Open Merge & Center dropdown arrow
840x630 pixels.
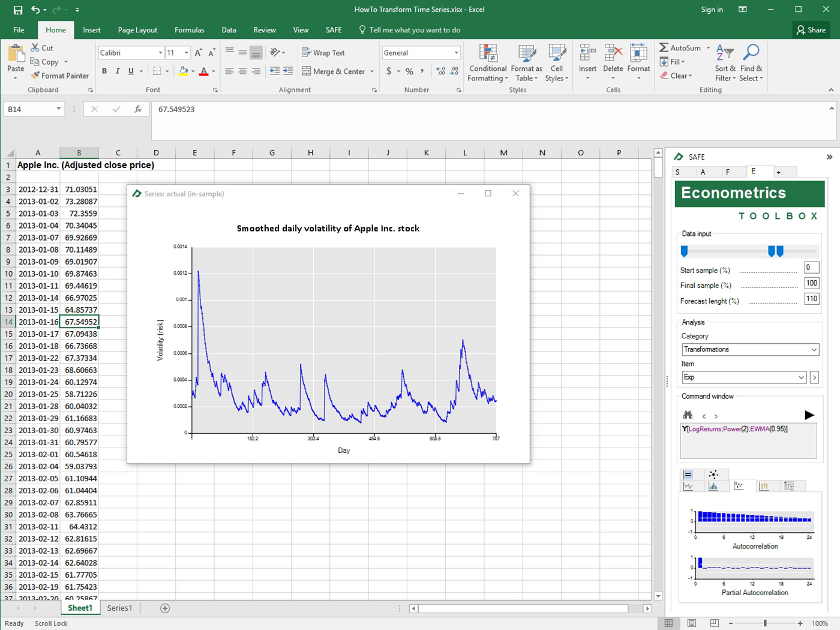372,71
